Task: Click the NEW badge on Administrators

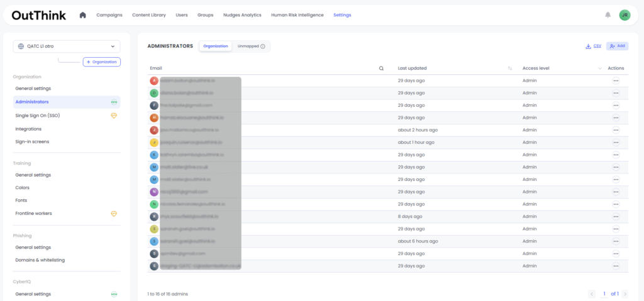Action: point(114,102)
